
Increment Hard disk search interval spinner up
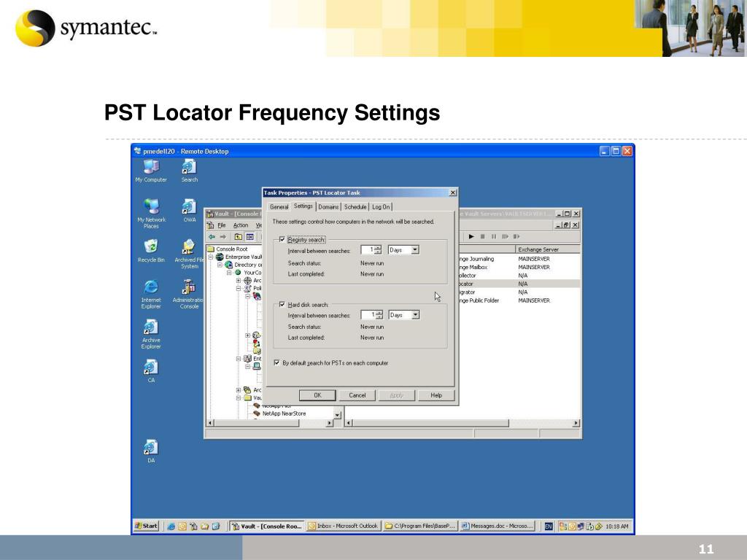tap(379, 313)
